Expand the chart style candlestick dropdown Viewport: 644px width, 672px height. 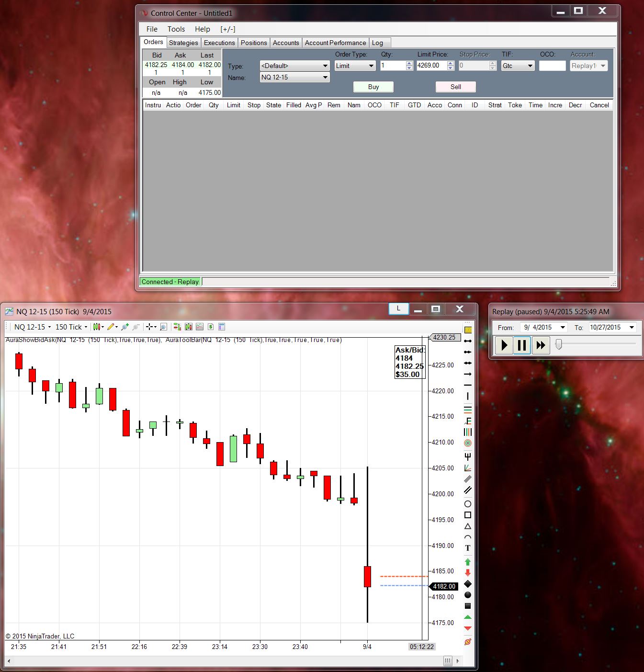(x=99, y=327)
